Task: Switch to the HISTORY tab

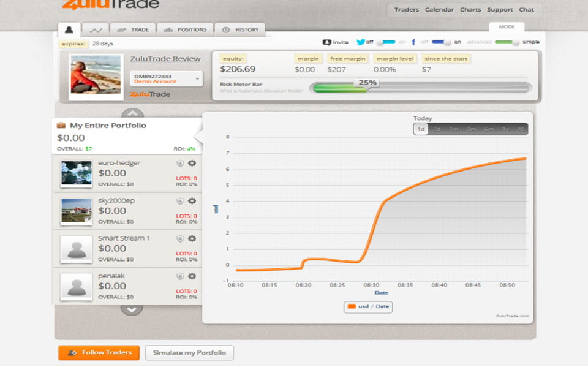Action: (240, 29)
